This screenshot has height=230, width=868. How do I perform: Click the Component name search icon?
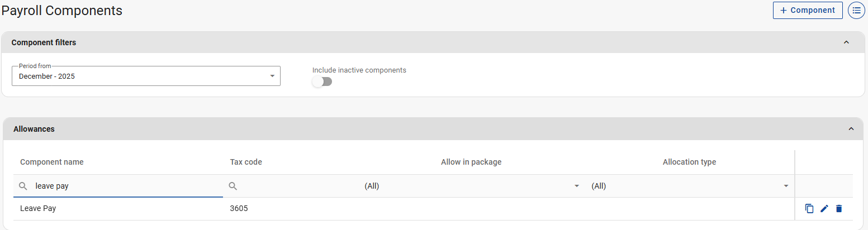pyautogui.click(x=23, y=186)
